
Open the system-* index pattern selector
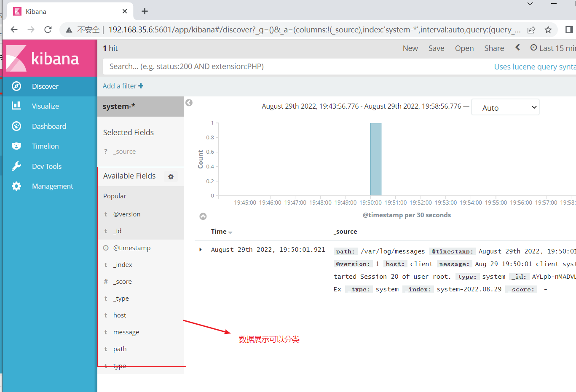click(x=140, y=107)
